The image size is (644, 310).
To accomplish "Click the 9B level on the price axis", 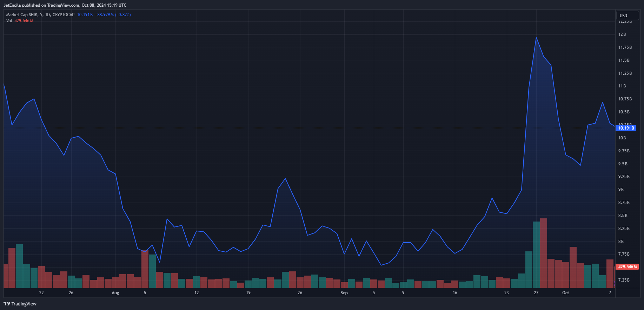I will [621, 190].
